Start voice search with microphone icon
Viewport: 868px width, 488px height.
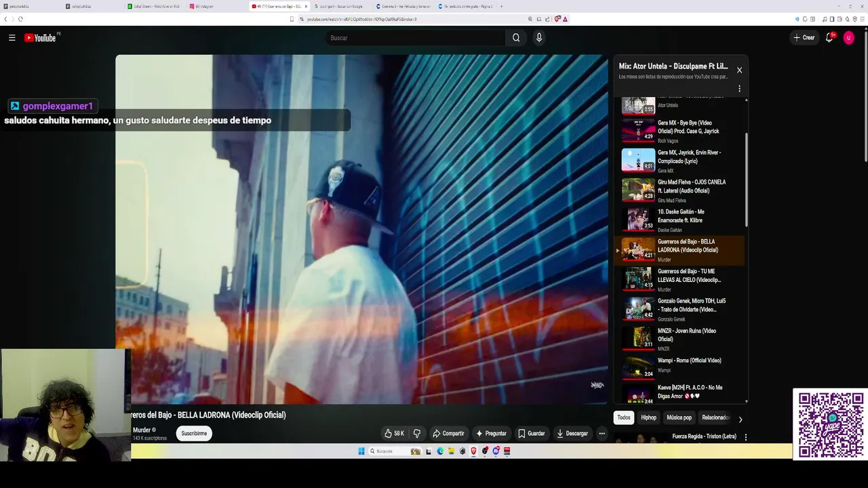(x=539, y=38)
